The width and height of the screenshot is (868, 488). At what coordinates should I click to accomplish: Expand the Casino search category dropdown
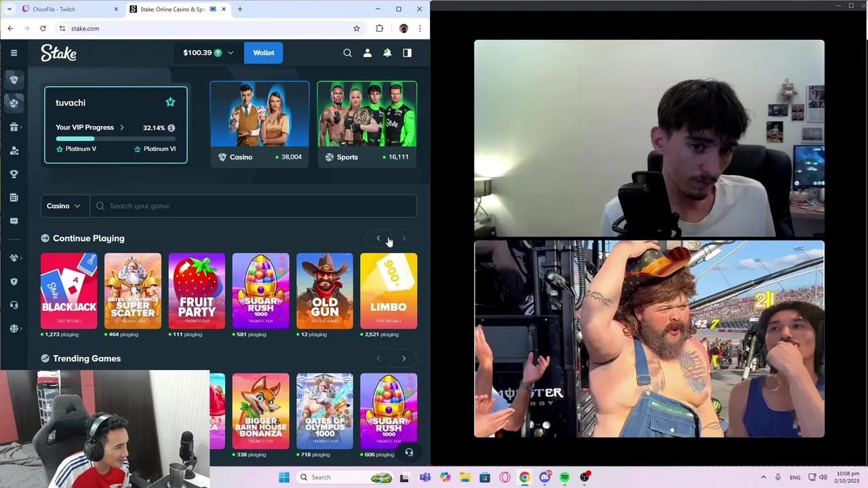(x=65, y=206)
